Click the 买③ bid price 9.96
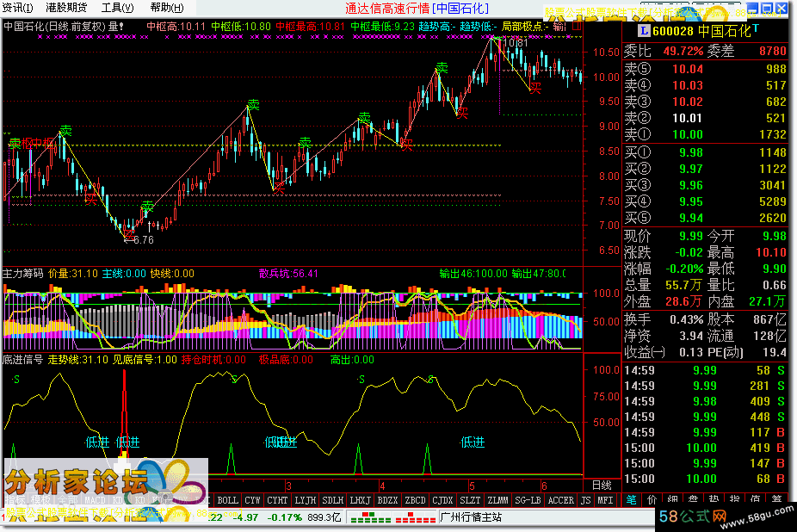 click(x=691, y=185)
